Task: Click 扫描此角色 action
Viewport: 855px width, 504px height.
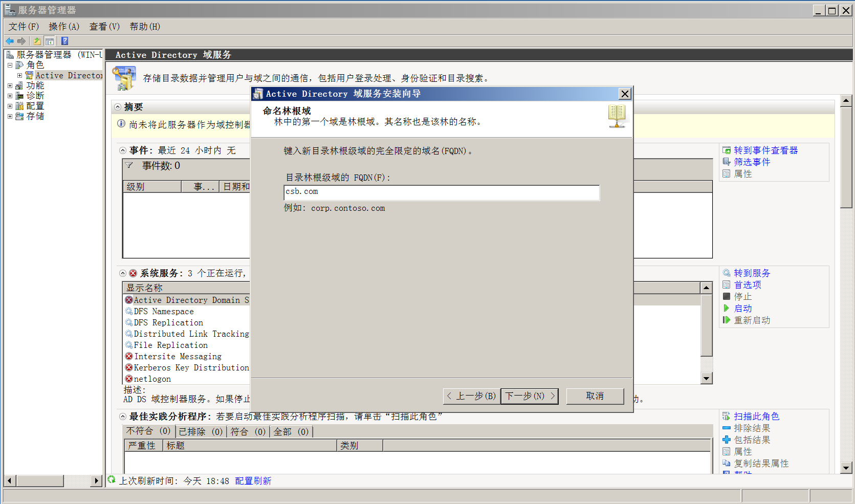Action: pyautogui.click(x=756, y=417)
